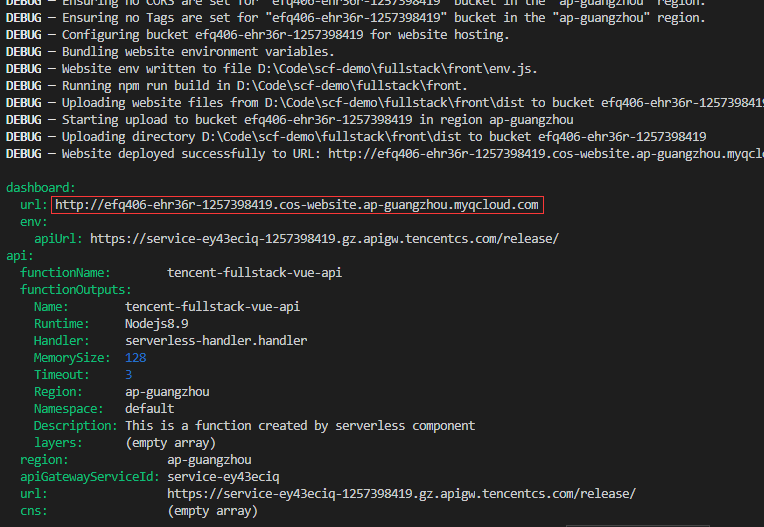Click the cns '(empty array)' value

click(x=212, y=511)
